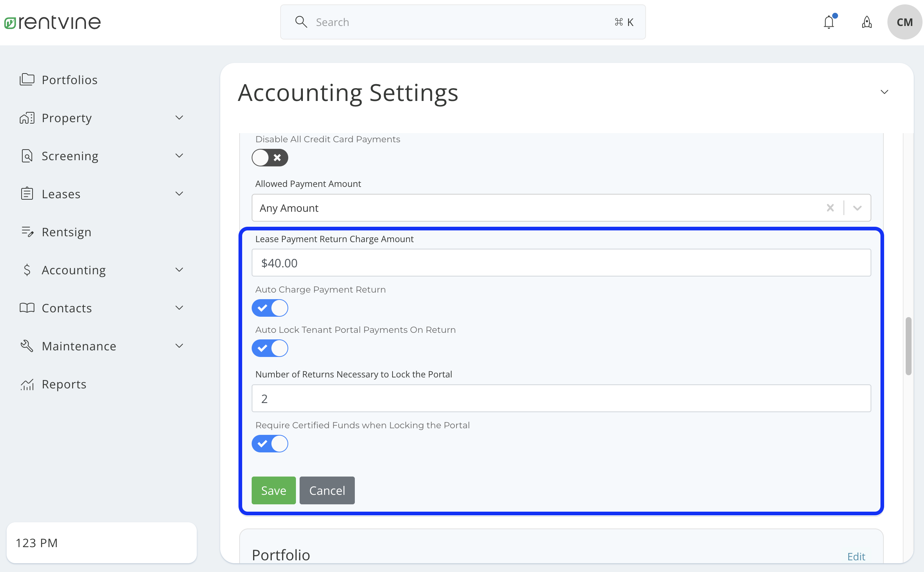This screenshot has width=924, height=572.
Task: Clear the Any Amount selection
Action: tap(830, 208)
